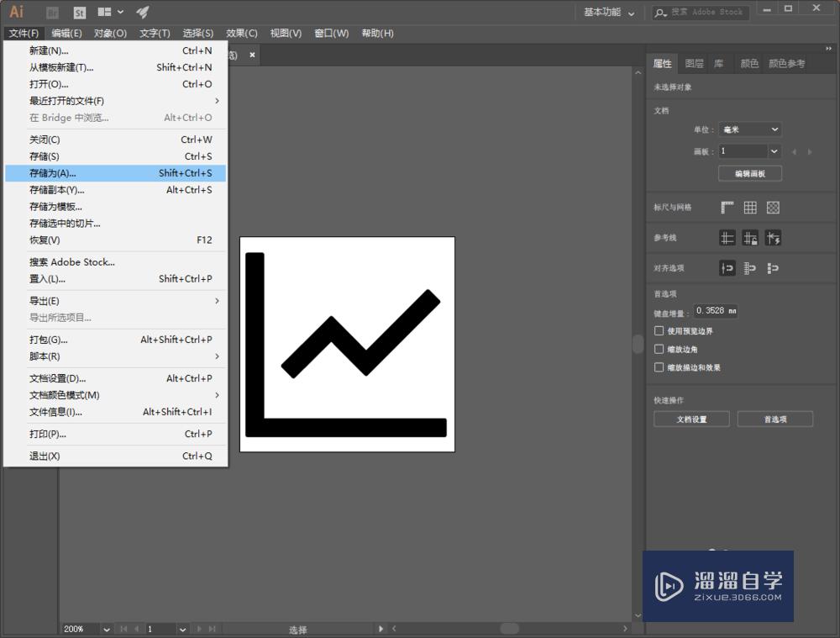Click the share artwork rocket icon
Viewport: 840px width, 638px height.
[141, 12]
